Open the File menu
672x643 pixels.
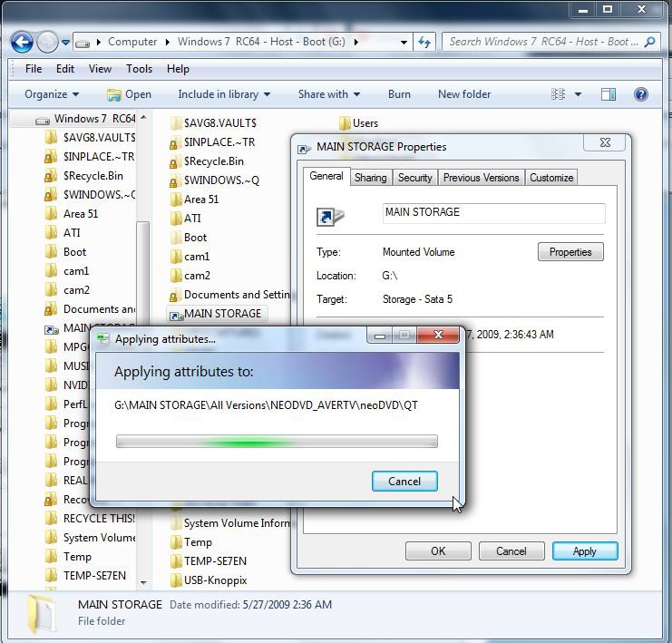click(x=34, y=69)
